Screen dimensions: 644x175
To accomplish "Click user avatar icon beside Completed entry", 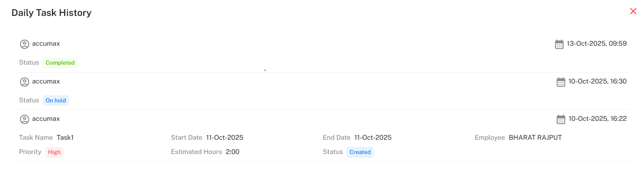I will point(24,44).
